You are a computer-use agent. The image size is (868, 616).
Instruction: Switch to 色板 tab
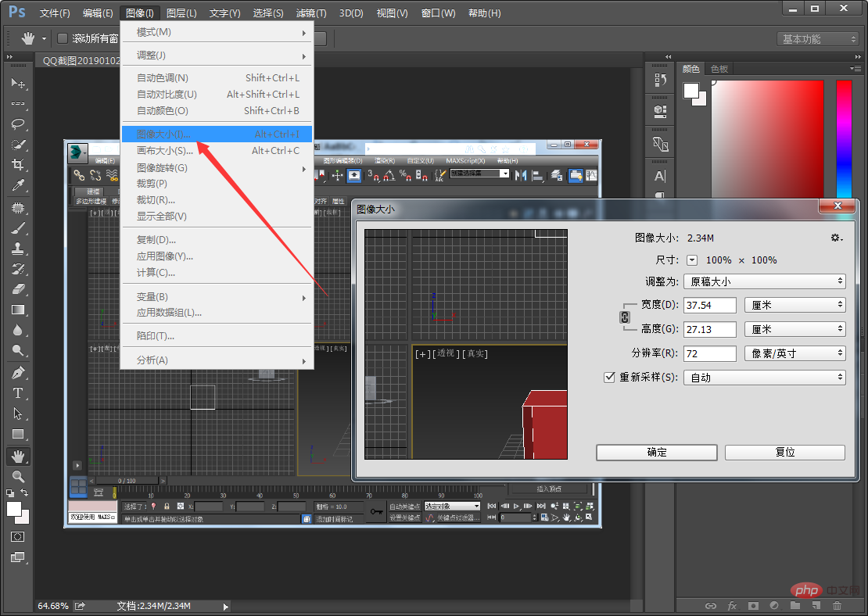[719, 69]
